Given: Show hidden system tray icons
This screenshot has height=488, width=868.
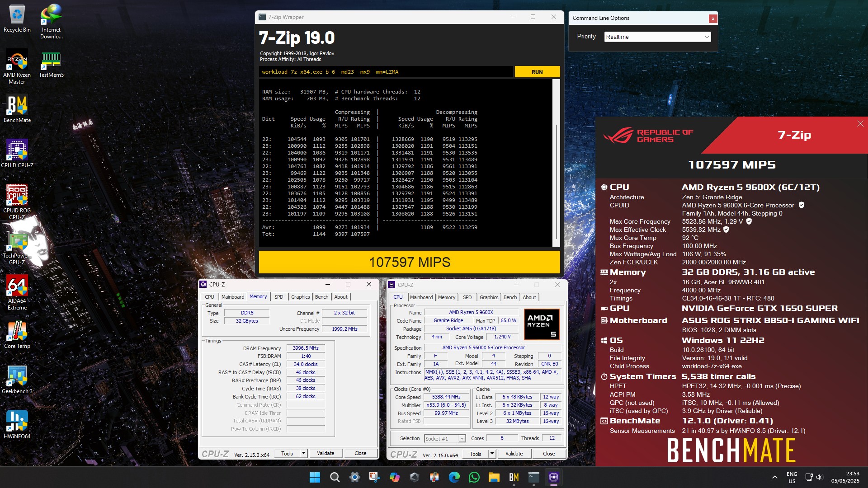Looking at the screenshot, I should tap(774, 477).
